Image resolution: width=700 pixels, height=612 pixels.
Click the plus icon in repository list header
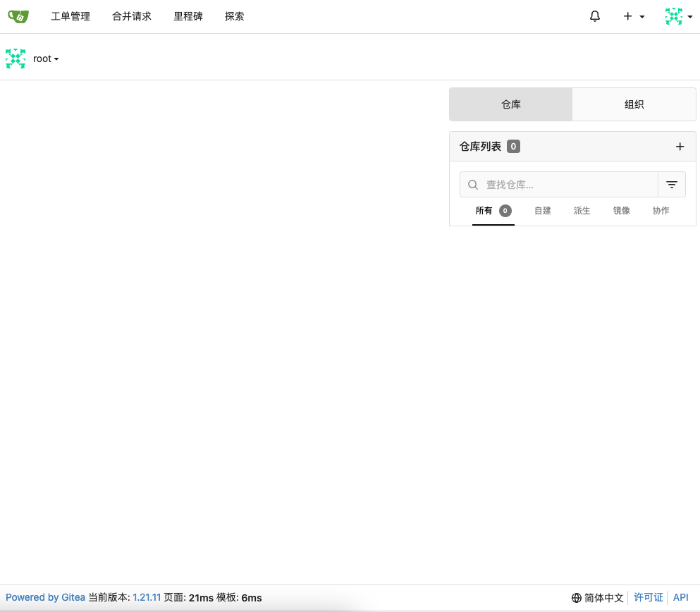click(x=680, y=147)
